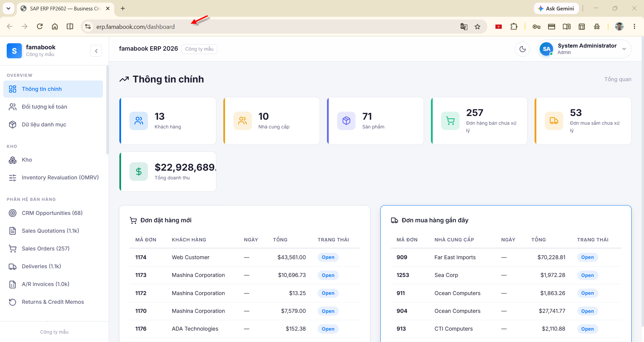
Task: Open Đối tượng kế toán menu item
Action: tap(53, 107)
